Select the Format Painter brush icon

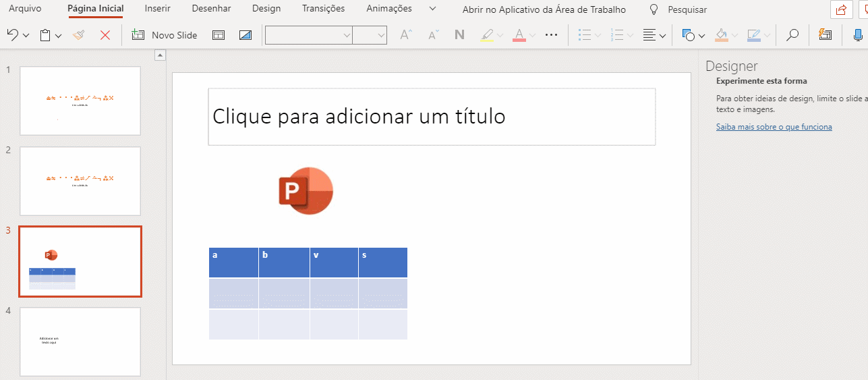point(79,35)
